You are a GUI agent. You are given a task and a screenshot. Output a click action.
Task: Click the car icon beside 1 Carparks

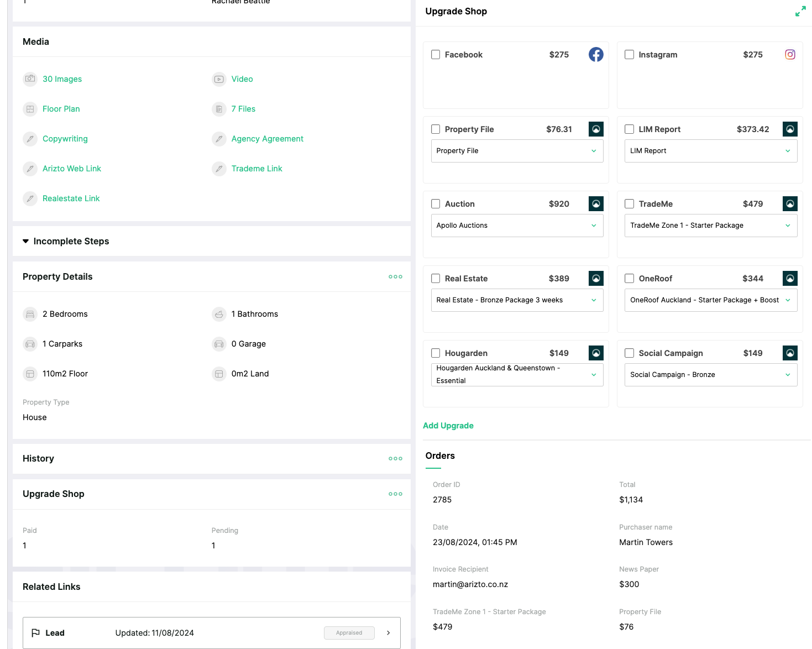point(30,344)
